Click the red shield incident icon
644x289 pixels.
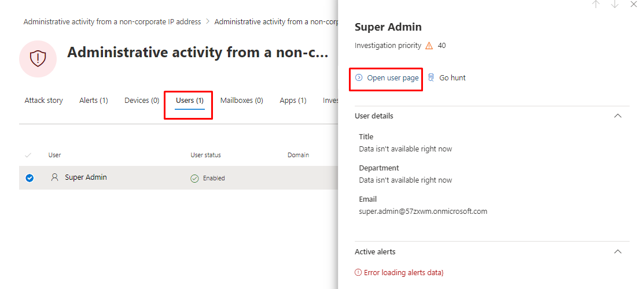(x=38, y=58)
